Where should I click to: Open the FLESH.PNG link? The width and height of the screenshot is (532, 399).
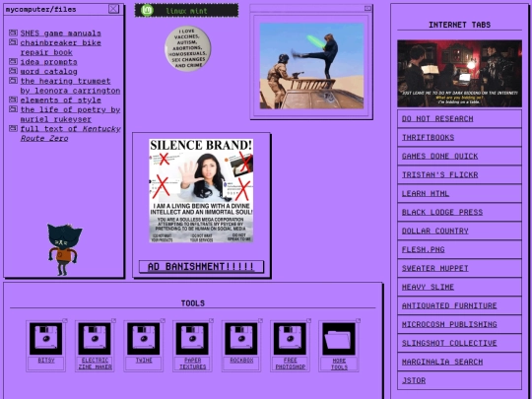[459, 249]
